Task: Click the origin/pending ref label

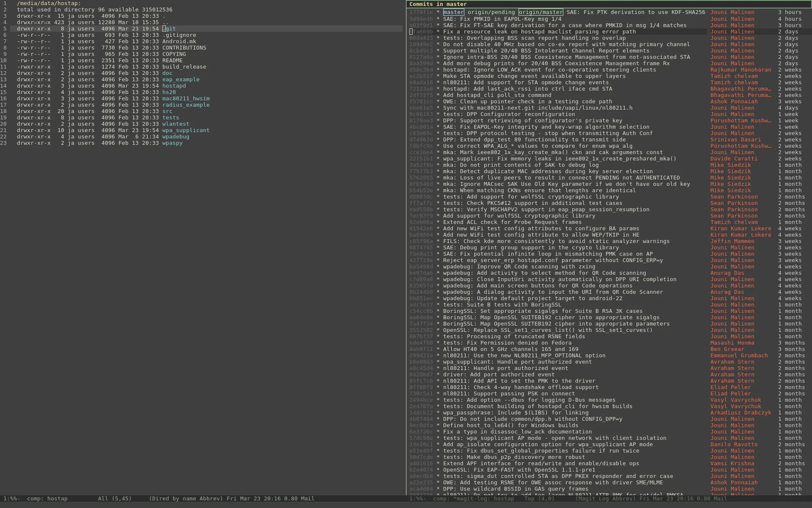Action: pyautogui.click(x=491, y=12)
